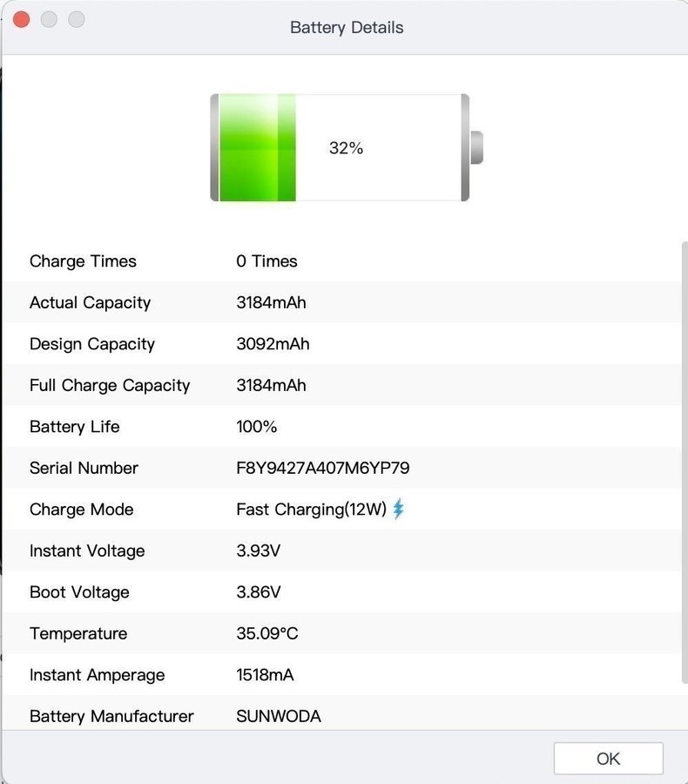Click the Battery Details window title

point(347,28)
